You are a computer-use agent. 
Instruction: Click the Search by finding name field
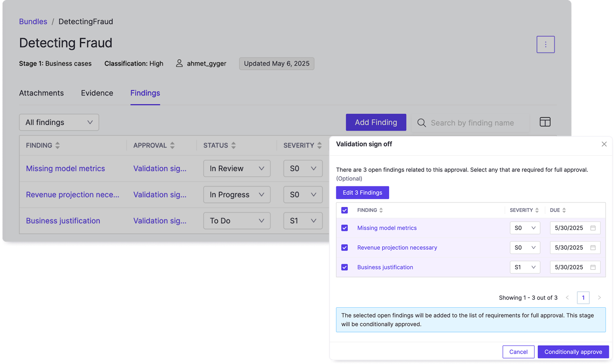click(x=472, y=123)
